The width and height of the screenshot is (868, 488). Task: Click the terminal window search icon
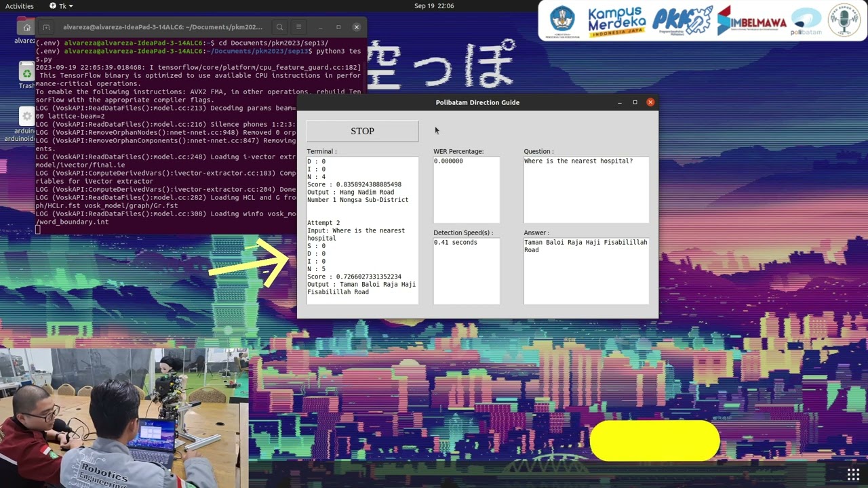pos(279,27)
